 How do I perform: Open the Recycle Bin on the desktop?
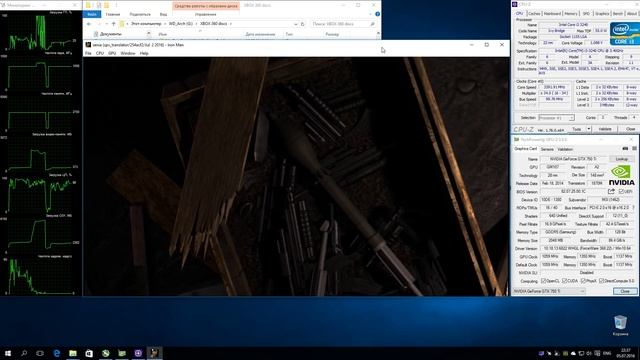coord(620,325)
